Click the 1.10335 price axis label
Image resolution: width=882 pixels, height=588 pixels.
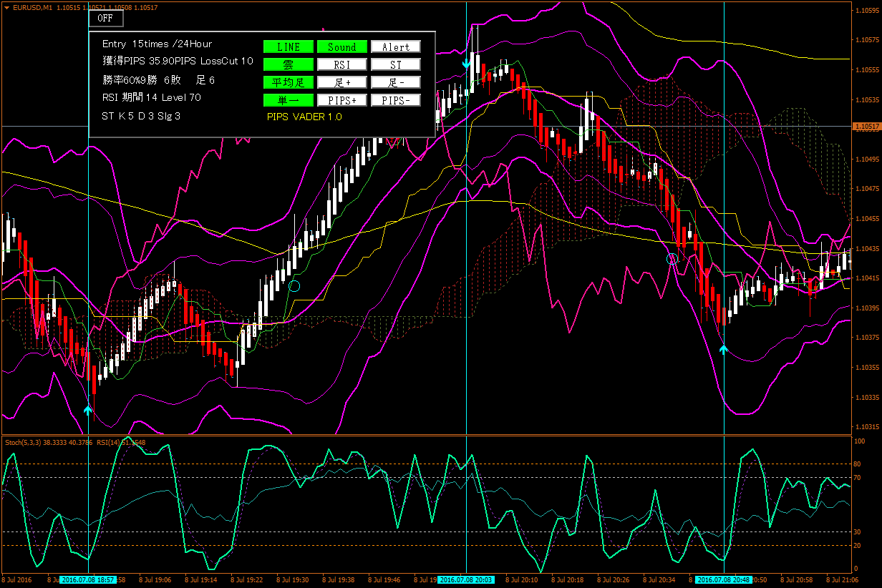tap(867, 397)
